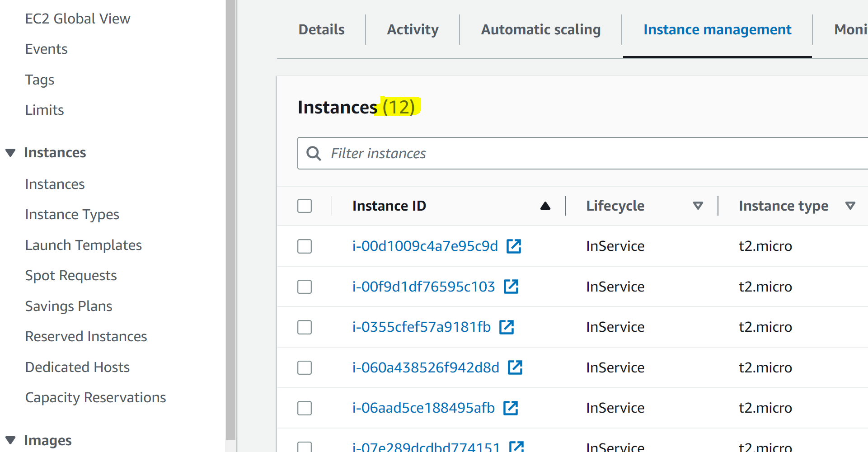868x452 pixels.
Task: Switch to the Automatic scaling tab
Action: [540, 30]
